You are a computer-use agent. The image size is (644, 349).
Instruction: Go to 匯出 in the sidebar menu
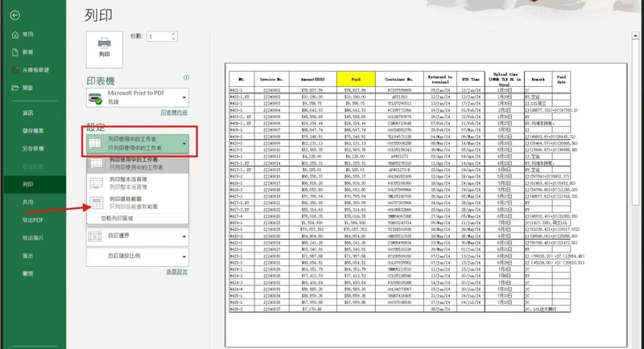coord(27,255)
